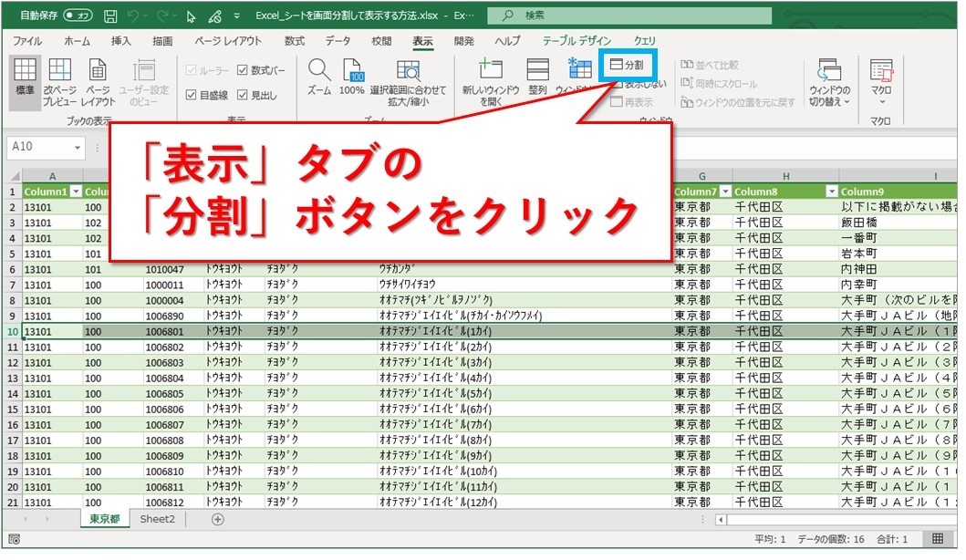Image resolution: width=966 pixels, height=560 pixels.
Task: Open the ファイル tab
Action: (x=27, y=41)
